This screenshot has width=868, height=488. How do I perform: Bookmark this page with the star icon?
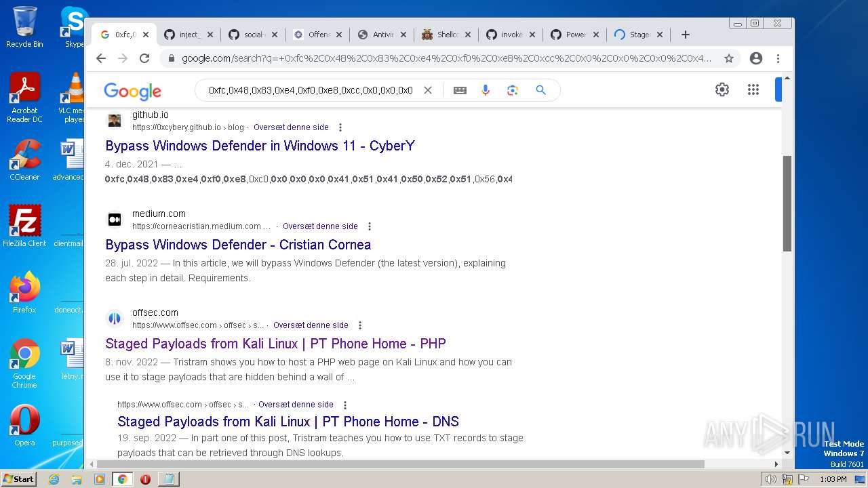[x=729, y=58]
